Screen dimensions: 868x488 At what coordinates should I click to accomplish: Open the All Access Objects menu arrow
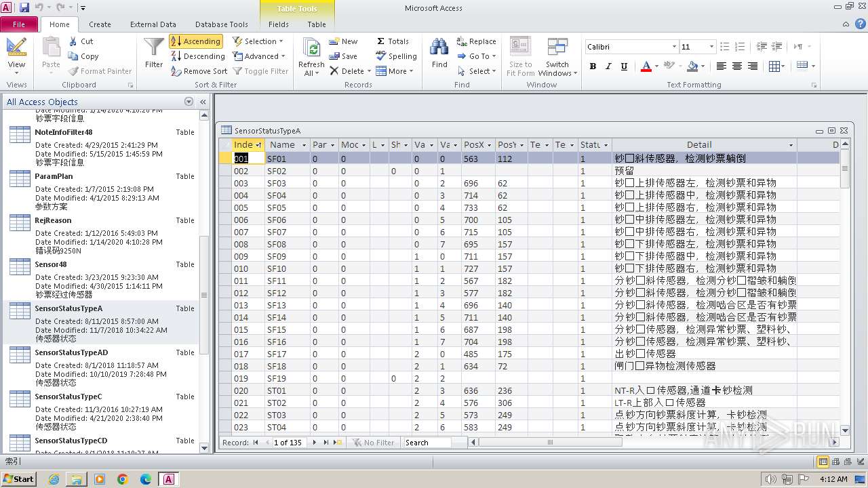(189, 102)
